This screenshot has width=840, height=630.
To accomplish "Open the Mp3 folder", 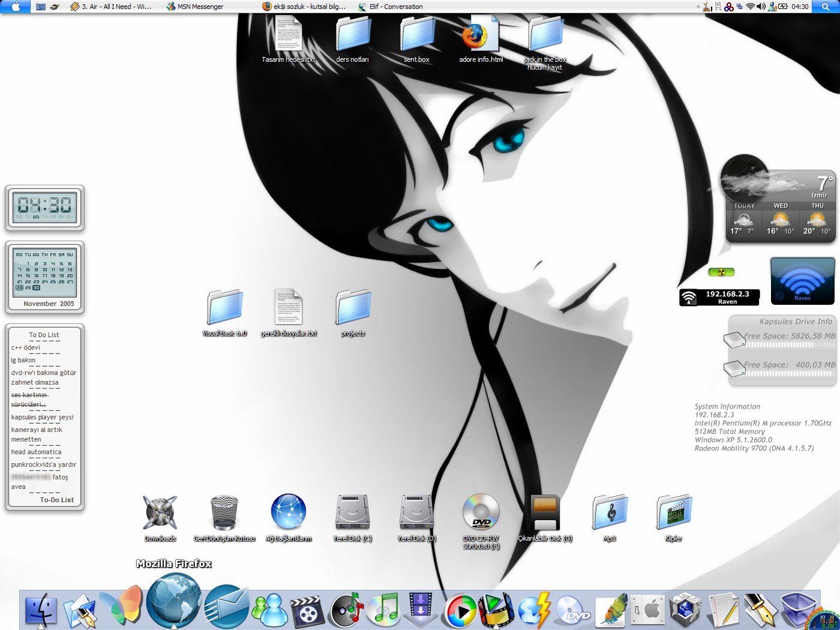I will [610, 517].
